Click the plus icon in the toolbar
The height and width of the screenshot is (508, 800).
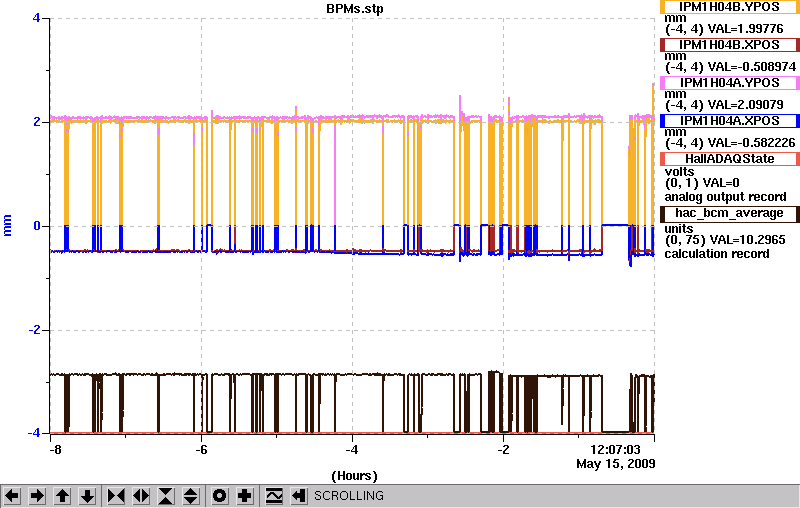(245, 496)
